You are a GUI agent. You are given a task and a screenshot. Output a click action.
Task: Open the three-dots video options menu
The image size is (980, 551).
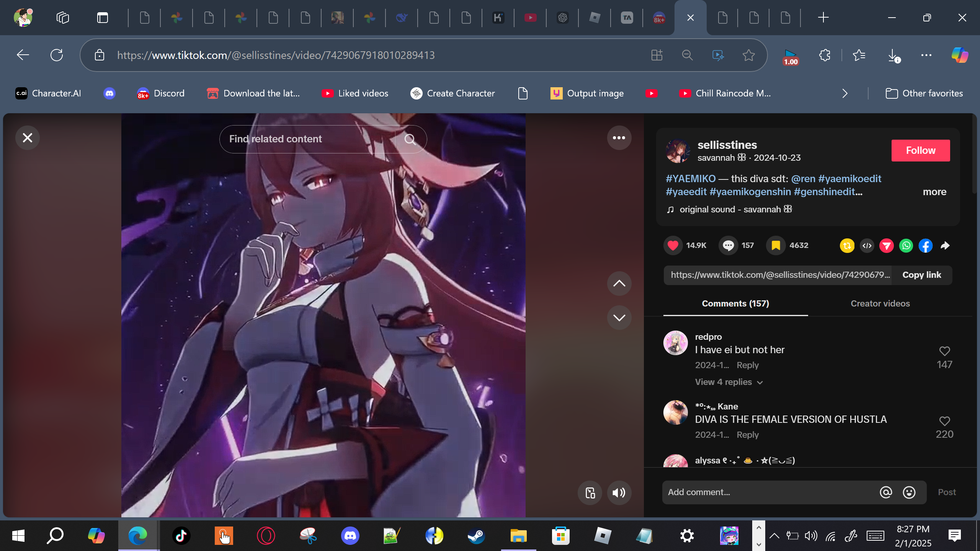619,138
